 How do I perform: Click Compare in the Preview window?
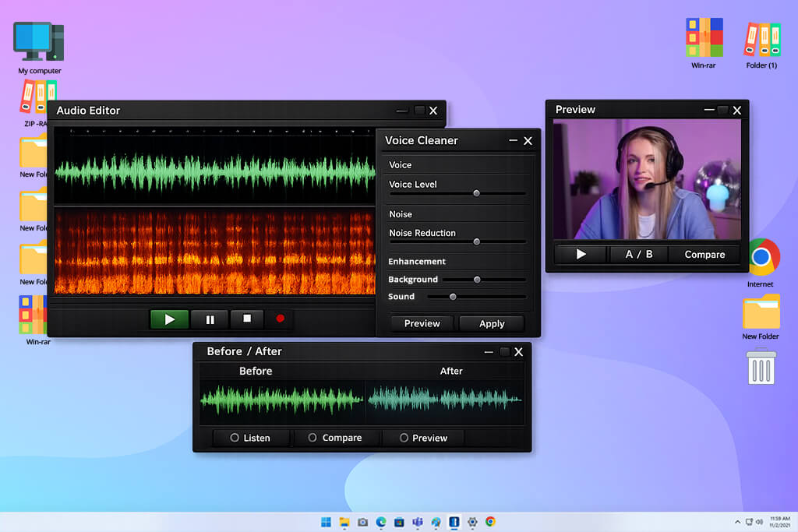(x=704, y=254)
